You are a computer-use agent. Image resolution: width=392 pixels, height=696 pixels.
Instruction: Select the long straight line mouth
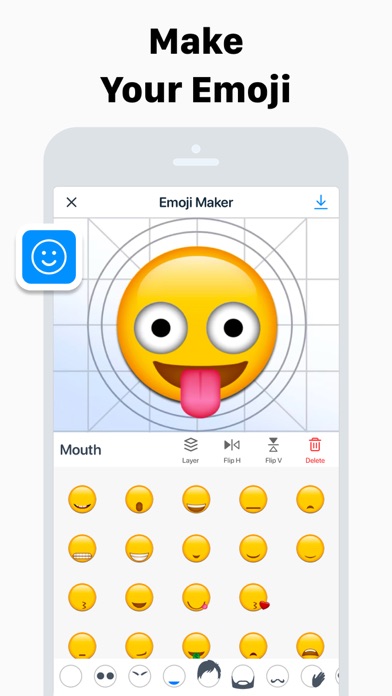click(253, 499)
